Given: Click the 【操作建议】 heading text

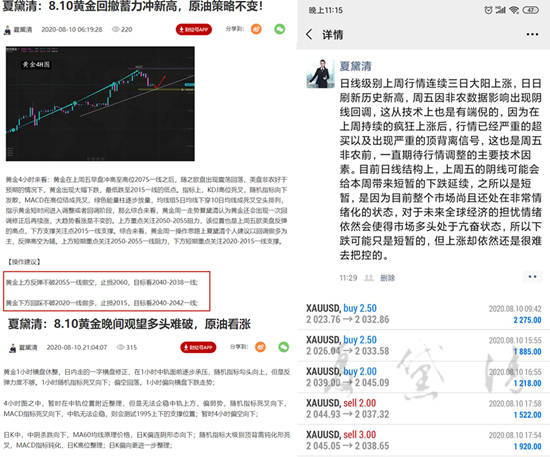Looking at the screenshot, I should point(24,262).
